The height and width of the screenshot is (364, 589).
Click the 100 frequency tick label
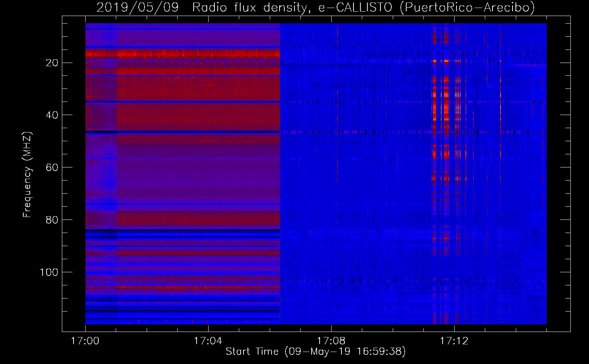[x=49, y=273]
